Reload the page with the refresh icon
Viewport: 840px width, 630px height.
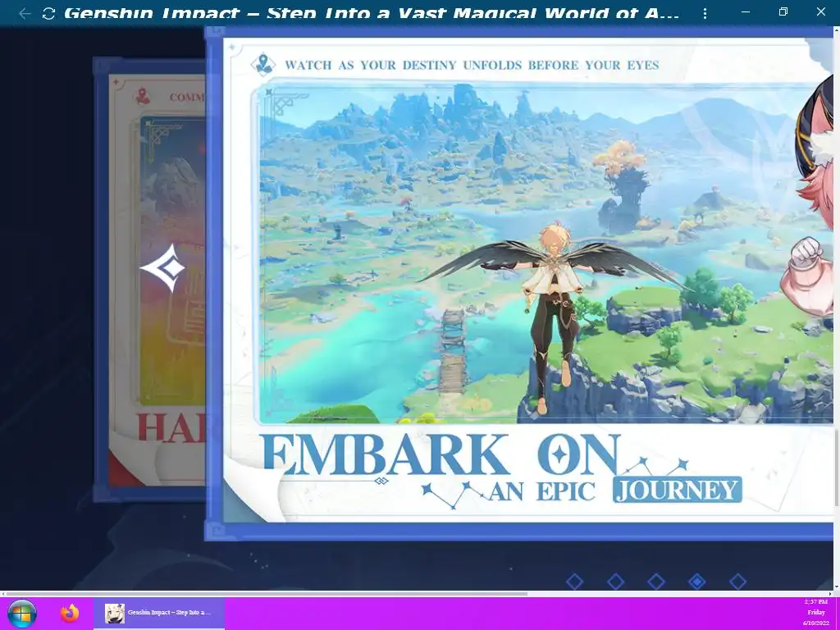pyautogui.click(x=48, y=13)
